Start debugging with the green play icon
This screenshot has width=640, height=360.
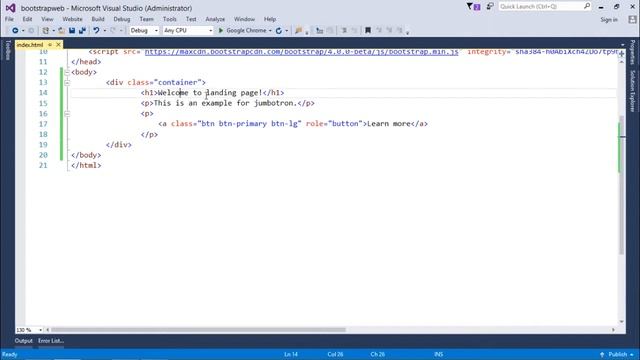221,31
